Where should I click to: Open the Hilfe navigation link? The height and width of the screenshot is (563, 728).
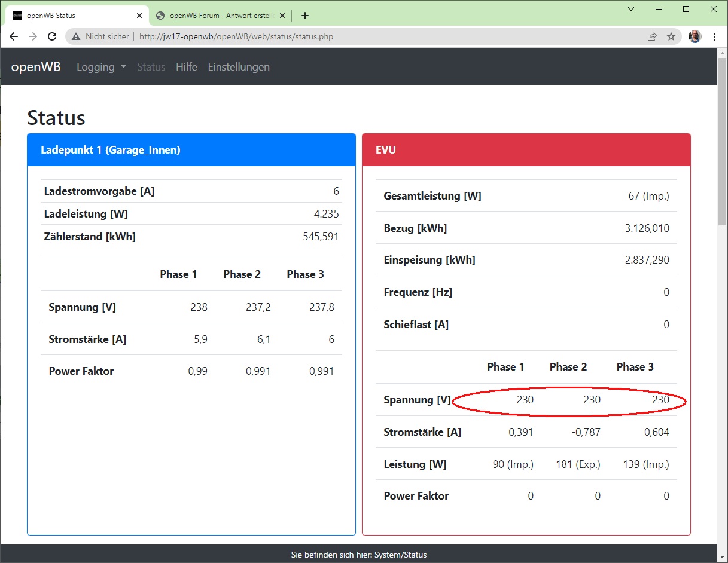pos(186,67)
